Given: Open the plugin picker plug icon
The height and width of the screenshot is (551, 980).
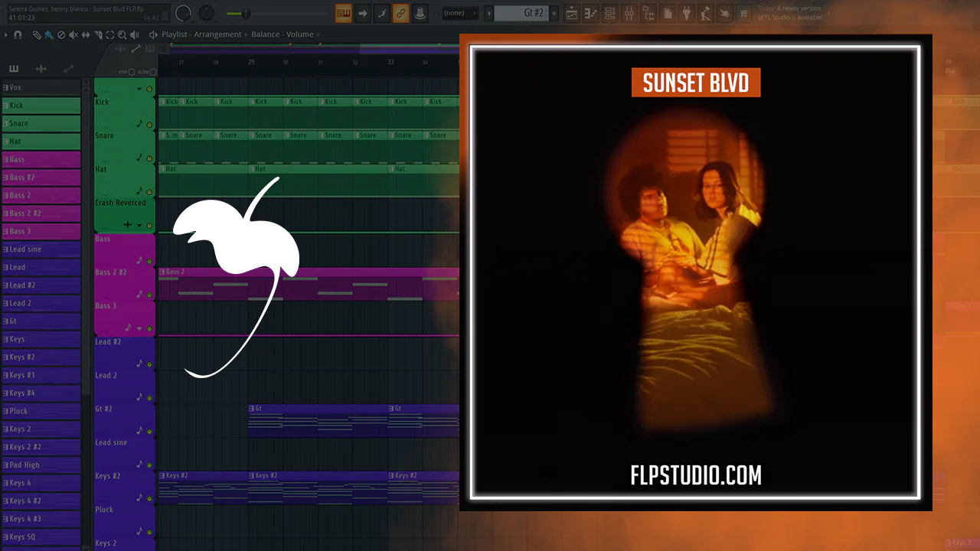Looking at the screenshot, I should [x=687, y=13].
